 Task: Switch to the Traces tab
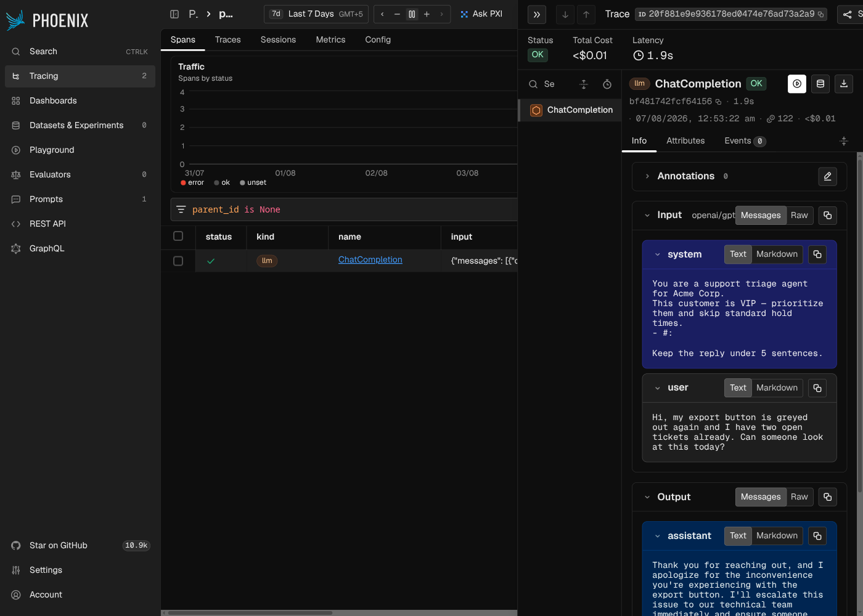click(228, 39)
